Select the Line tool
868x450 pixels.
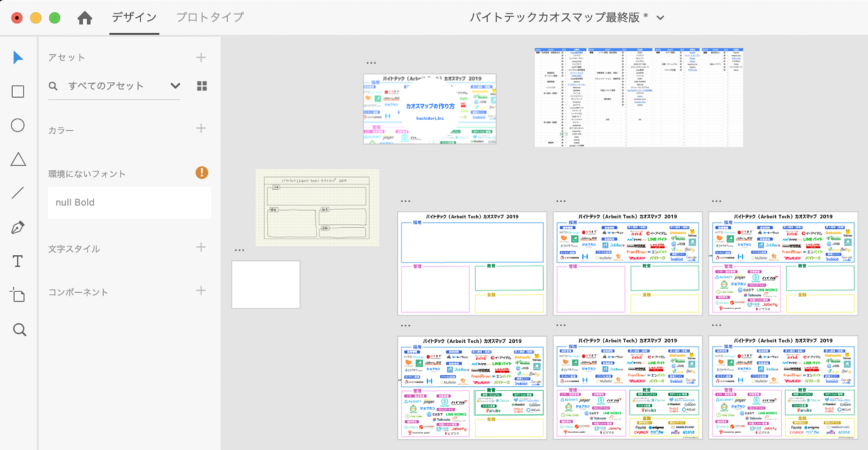[x=18, y=193]
